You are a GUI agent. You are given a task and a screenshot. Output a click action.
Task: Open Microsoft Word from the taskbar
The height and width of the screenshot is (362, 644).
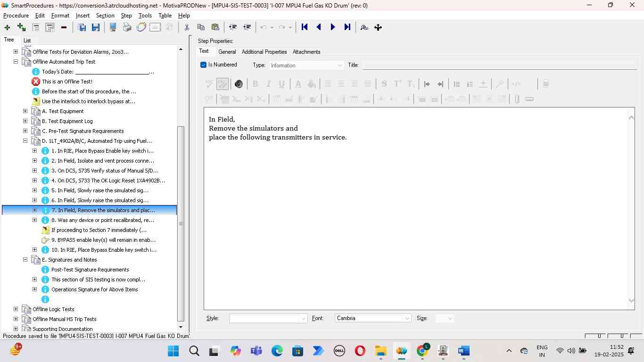tap(463, 351)
